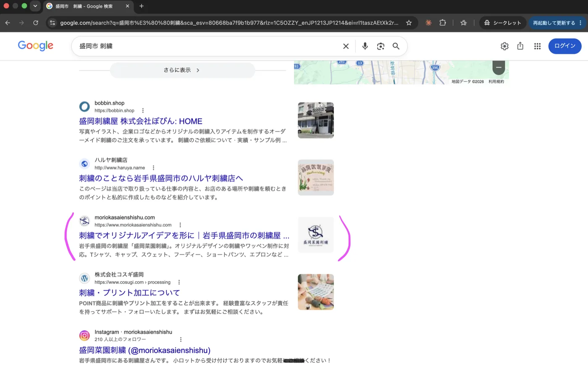Open the extensions puzzle icon
This screenshot has height=366, width=588.
pyautogui.click(x=443, y=23)
